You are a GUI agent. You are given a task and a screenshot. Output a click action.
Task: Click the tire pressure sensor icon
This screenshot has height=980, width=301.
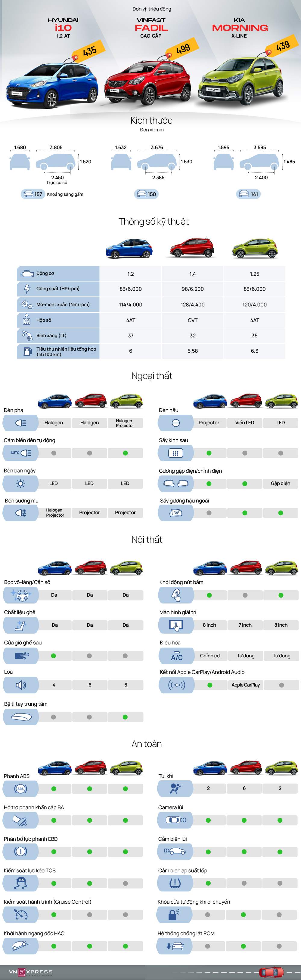[175, 883]
